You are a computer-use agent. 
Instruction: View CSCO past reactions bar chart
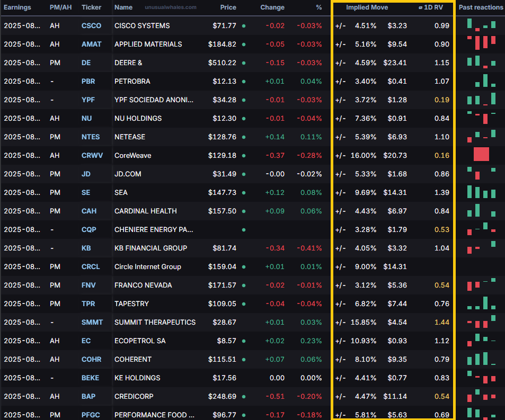click(481, 25)
